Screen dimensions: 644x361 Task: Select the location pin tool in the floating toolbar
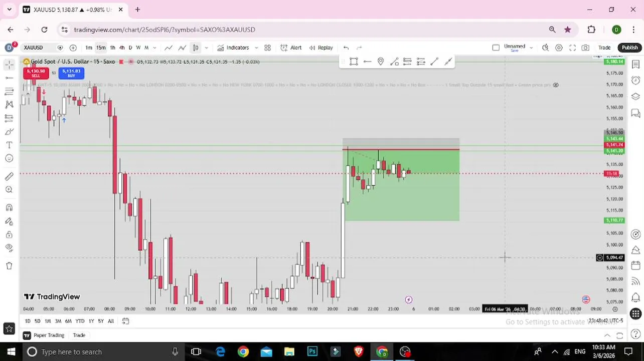pos(381,61)
